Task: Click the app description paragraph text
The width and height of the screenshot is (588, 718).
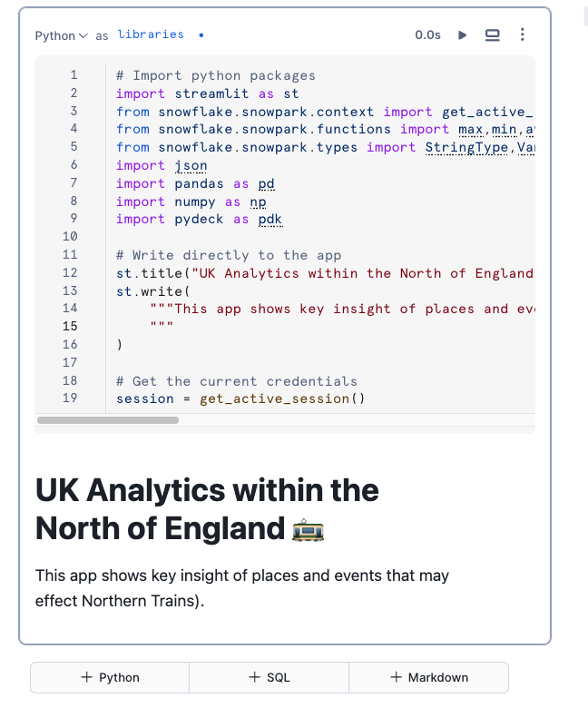Action: [241, 587]
